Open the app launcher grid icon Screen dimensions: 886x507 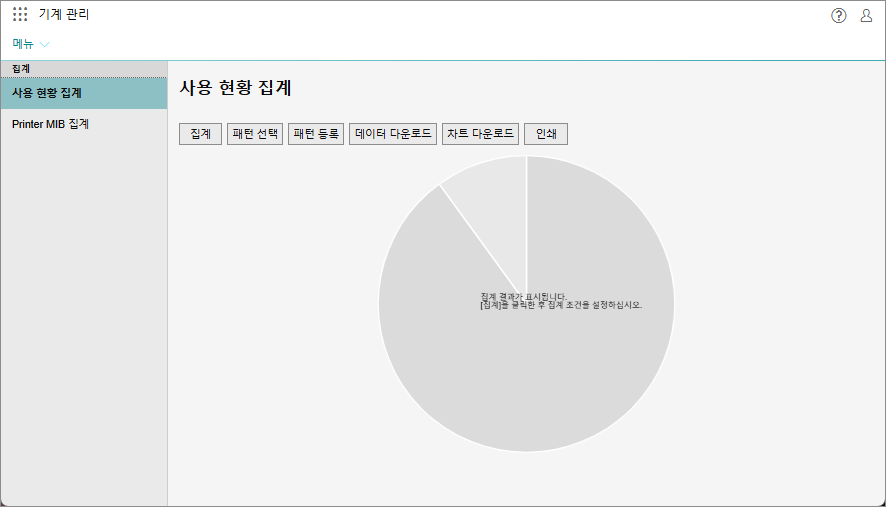click(x=20, y=15)
